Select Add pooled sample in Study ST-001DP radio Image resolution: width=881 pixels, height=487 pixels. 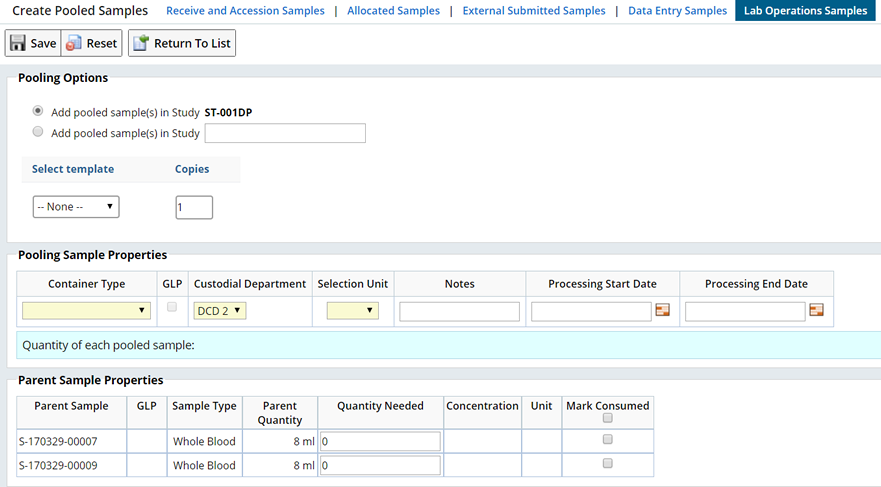pyautogui.click(x=38, y=111)
